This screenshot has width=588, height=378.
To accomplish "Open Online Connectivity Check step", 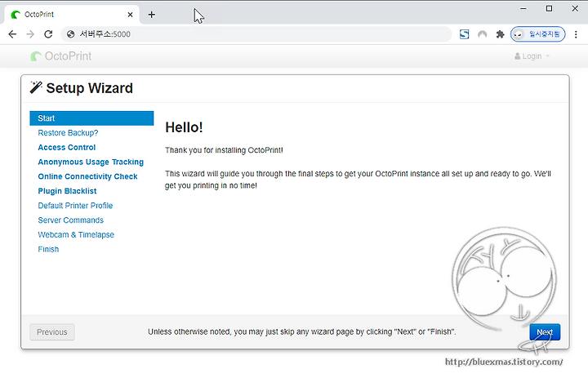I will pos(87,176).
